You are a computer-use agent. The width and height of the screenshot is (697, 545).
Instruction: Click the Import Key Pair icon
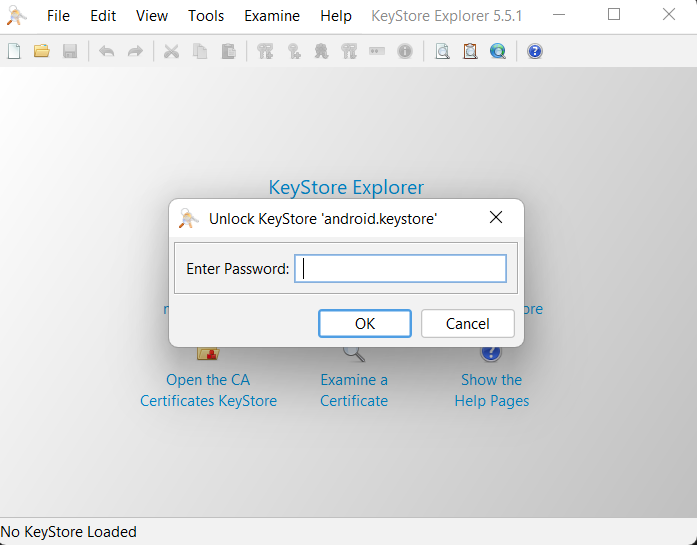click(349, 51)
